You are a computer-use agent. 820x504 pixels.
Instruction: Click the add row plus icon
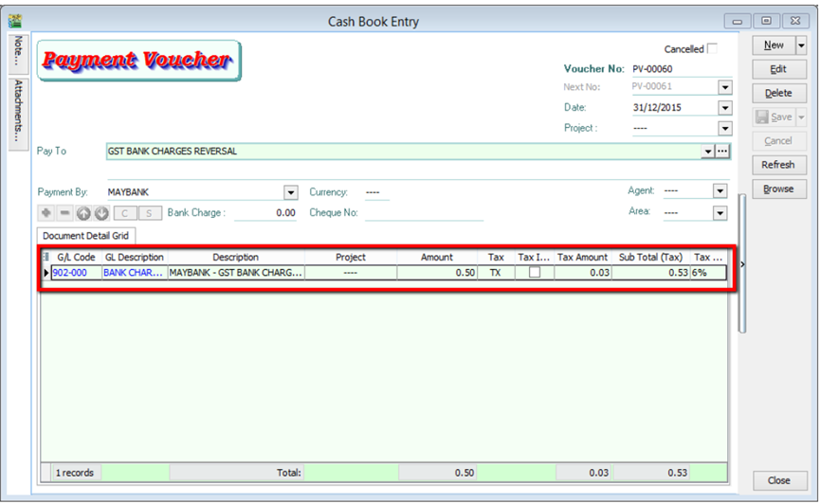pos(46,213)
